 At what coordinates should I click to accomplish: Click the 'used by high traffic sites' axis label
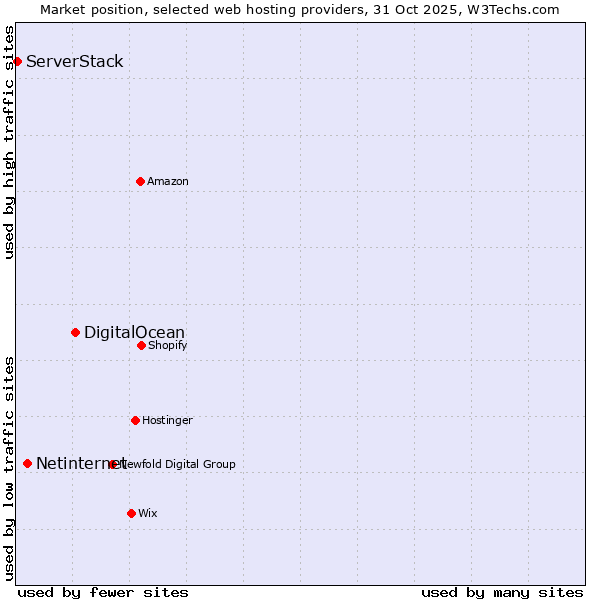[9, 142]
